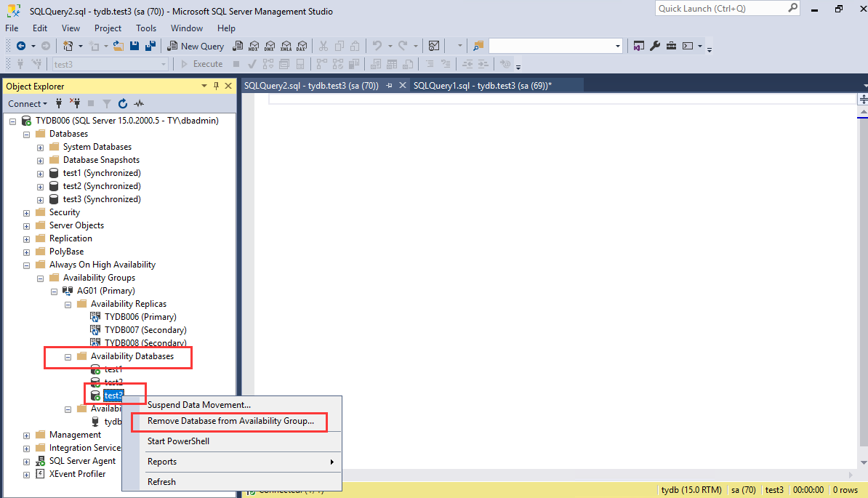This screenshot has width=868, height=498.
Task: Open the Toolbox briefcase icon
Action: point(671,46)
